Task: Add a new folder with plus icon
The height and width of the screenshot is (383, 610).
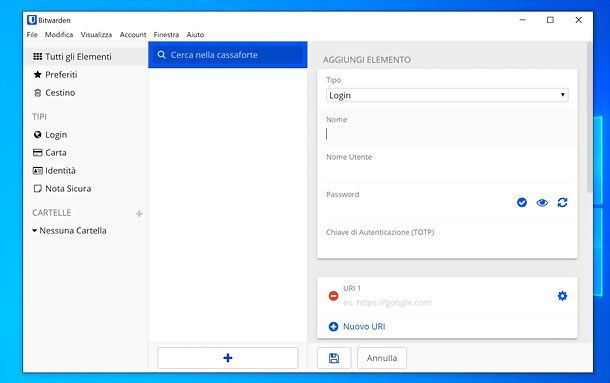Action: [139, 214]
